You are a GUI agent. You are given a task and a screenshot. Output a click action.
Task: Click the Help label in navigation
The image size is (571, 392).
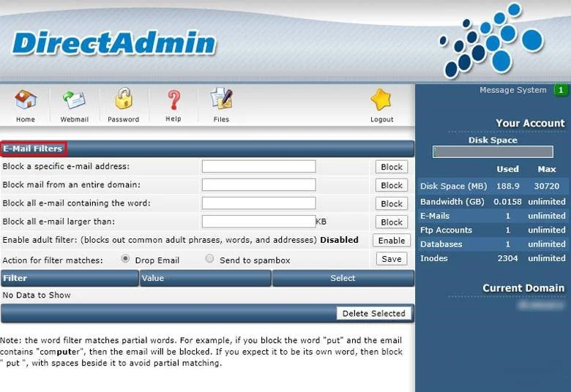point(173,118)
